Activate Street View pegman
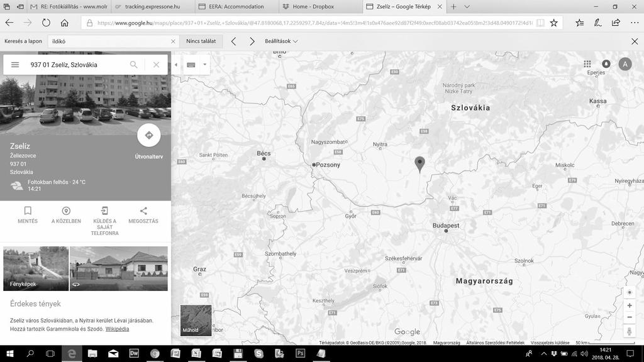Screen dimensions: 644x362 coord(629,331)
